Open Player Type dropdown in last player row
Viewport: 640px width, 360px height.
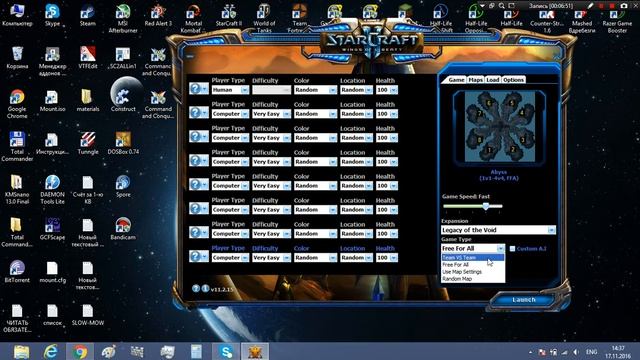(230, 258)
